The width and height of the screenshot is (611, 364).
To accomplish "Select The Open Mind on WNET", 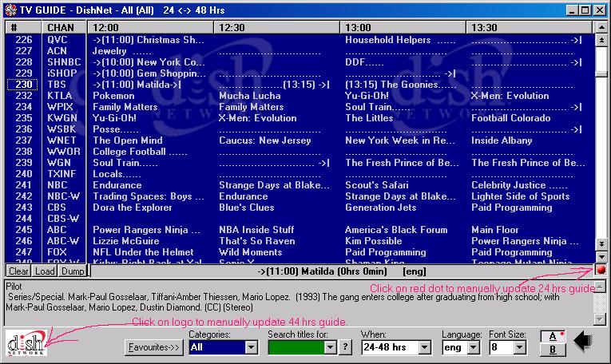I will tap(128, 140).
